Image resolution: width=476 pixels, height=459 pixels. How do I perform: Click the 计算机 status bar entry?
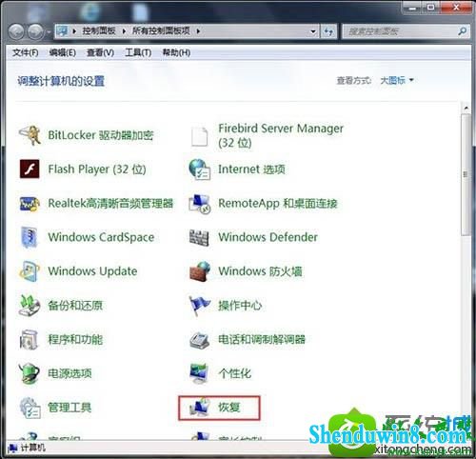28,448
